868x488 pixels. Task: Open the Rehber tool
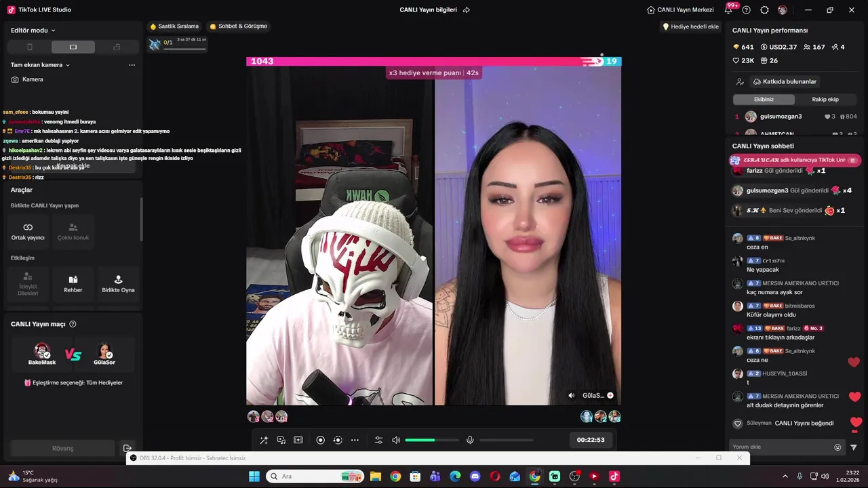[x=73, y=284]
